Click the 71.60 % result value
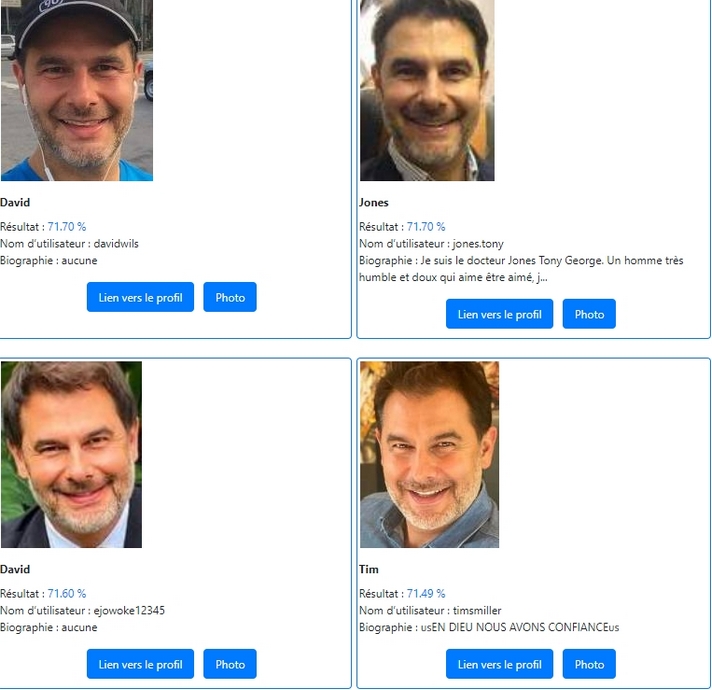This screenshot has height=690, width=712. click(x=67, y=593)
